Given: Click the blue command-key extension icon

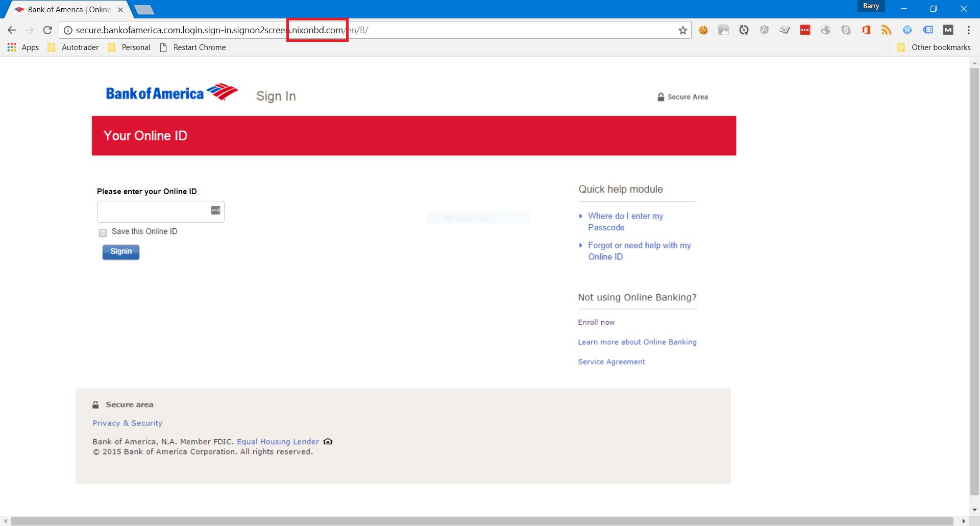Looking at the screenshot, I should coord(907,30).
